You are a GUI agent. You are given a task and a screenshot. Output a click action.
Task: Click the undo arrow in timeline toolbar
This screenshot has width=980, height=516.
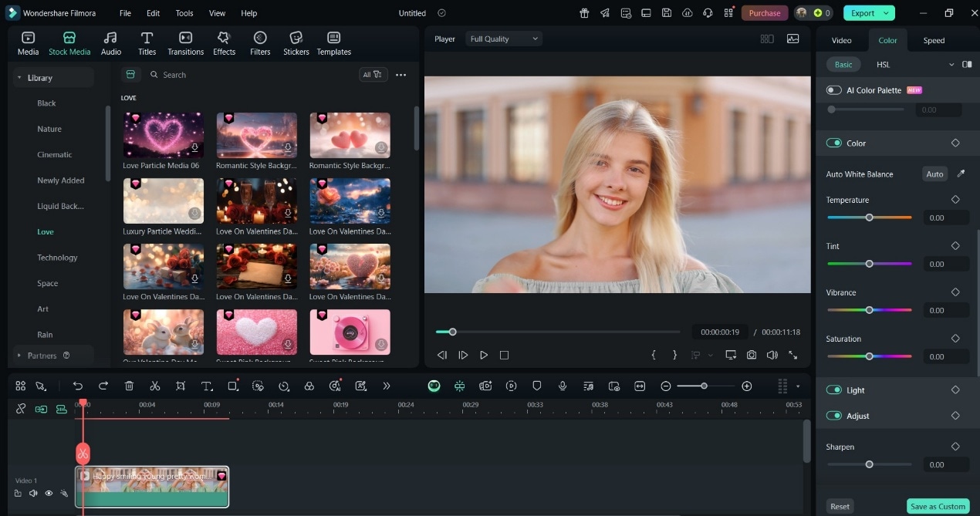tap(78, 386)
